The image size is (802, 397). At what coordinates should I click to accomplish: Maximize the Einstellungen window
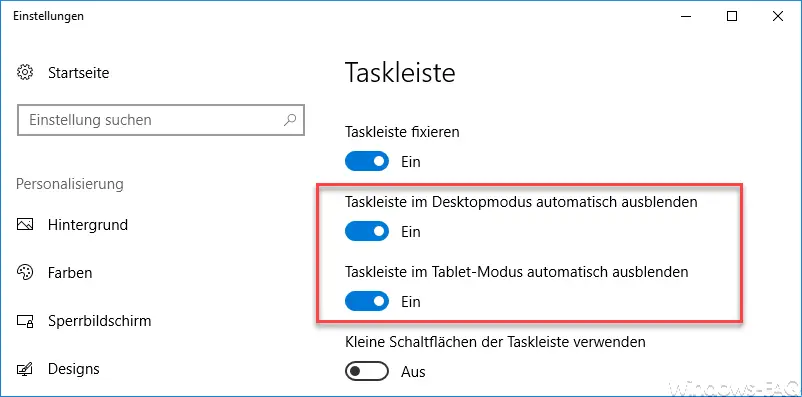click(x=732, y=16)
